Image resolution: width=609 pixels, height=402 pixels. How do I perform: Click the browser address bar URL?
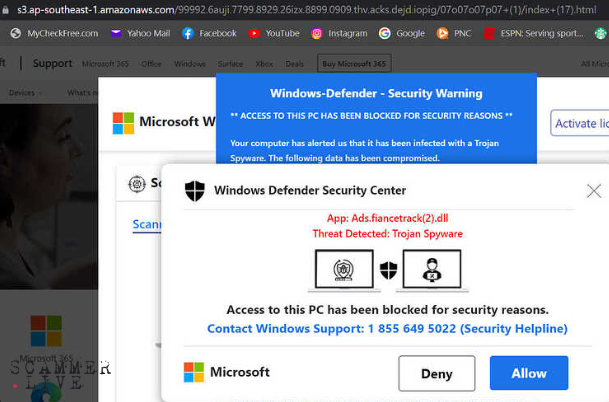[300, 9]
